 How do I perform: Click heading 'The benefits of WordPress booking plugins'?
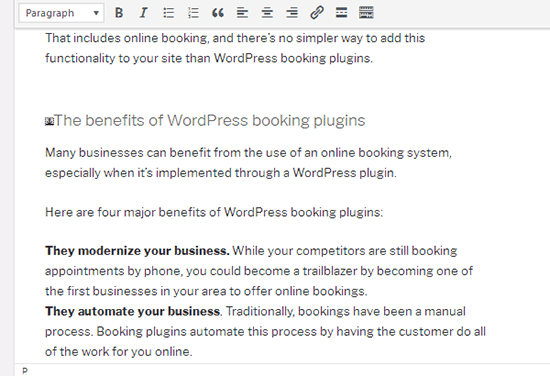[x=210, y=120]
